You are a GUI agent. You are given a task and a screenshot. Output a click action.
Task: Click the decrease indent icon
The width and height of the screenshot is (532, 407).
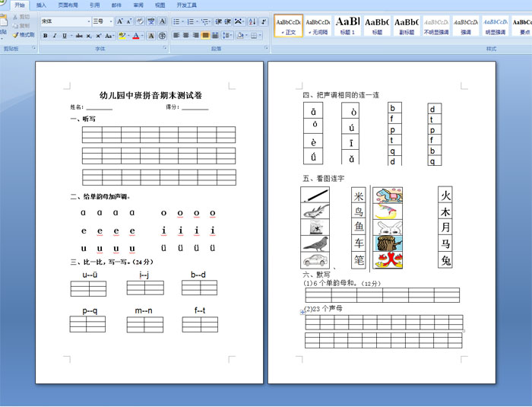click(218, 22)
